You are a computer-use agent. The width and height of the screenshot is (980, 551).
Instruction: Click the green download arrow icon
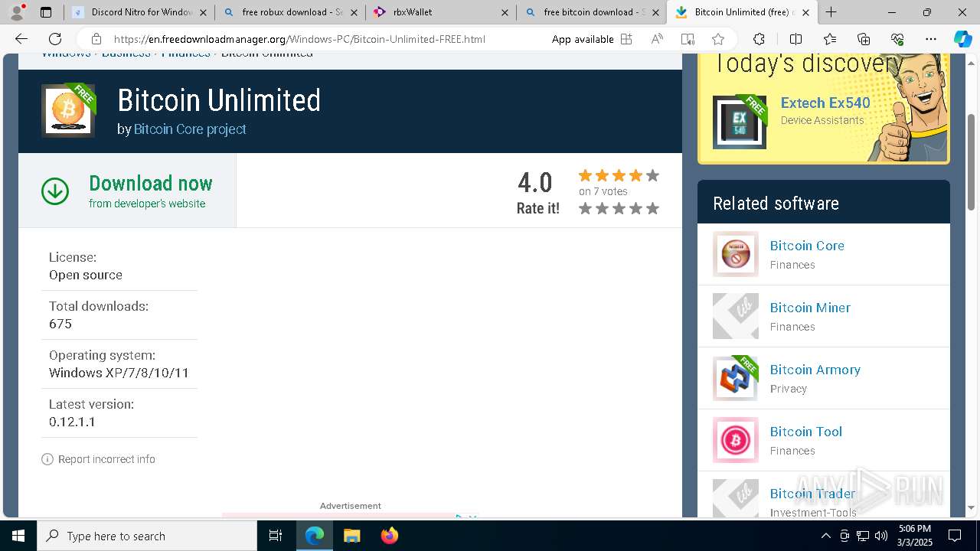(55, 191)
